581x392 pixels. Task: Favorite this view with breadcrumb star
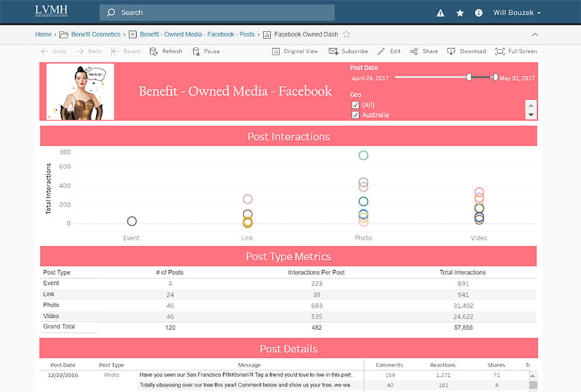tap(347, 34)
